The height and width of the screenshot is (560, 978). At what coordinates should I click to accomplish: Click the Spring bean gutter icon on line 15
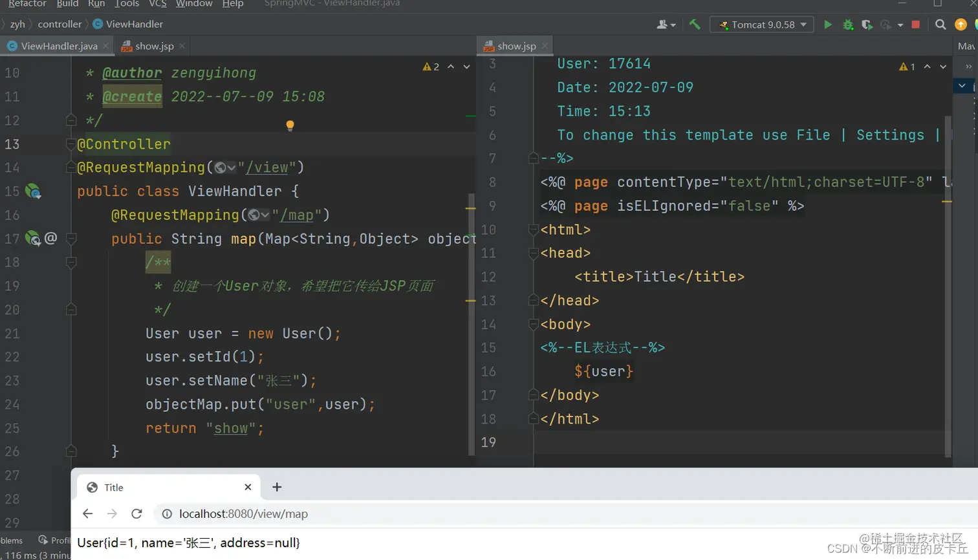[33, 191]
